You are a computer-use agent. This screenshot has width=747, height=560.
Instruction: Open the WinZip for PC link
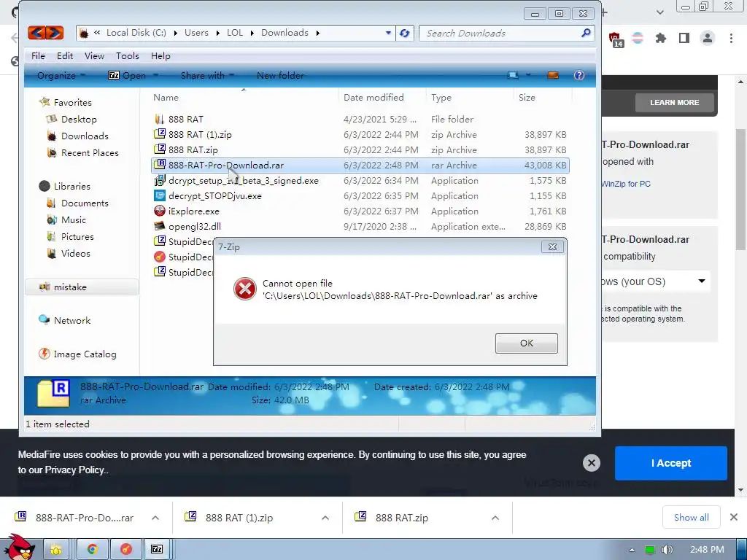[x=625, y=184]
